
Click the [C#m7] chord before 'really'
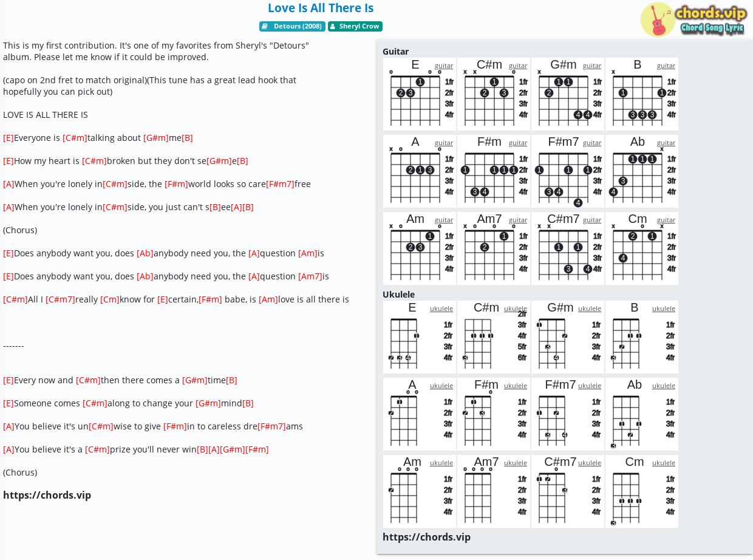[x=60, y=299]
